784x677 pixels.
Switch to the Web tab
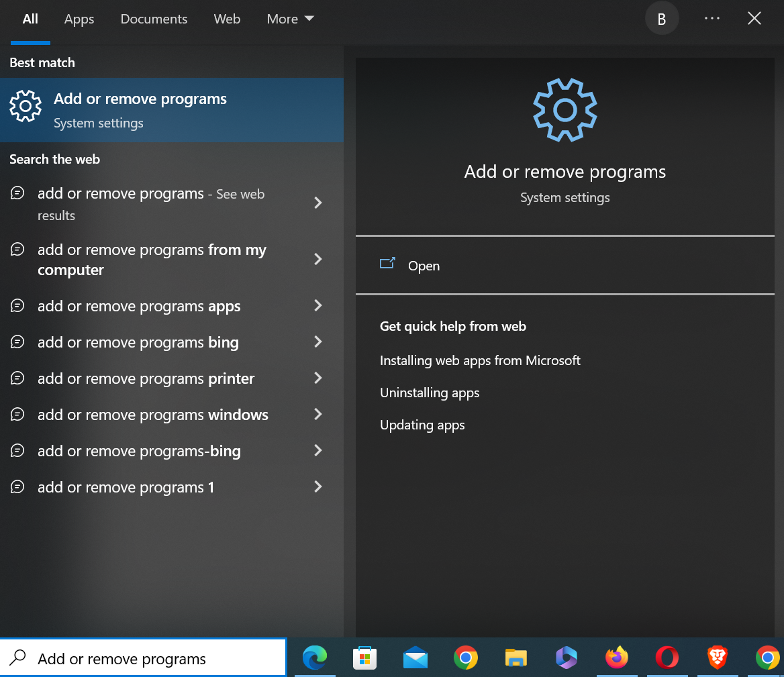227,19
